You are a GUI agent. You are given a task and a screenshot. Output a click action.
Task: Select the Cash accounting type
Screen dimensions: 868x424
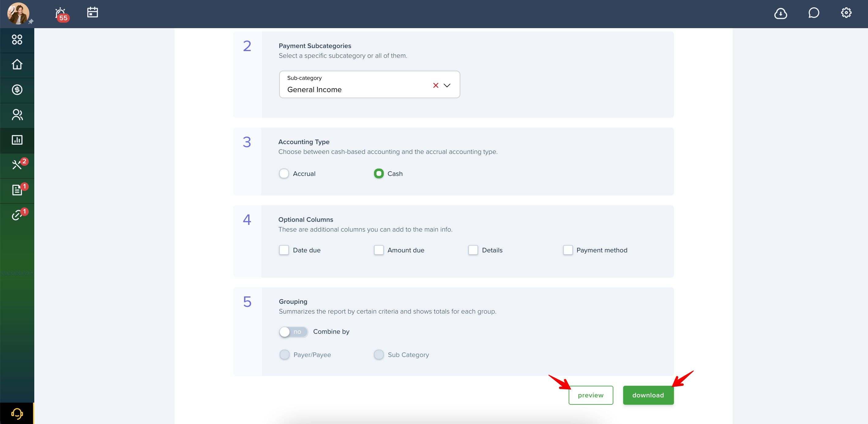click(379, 174)
